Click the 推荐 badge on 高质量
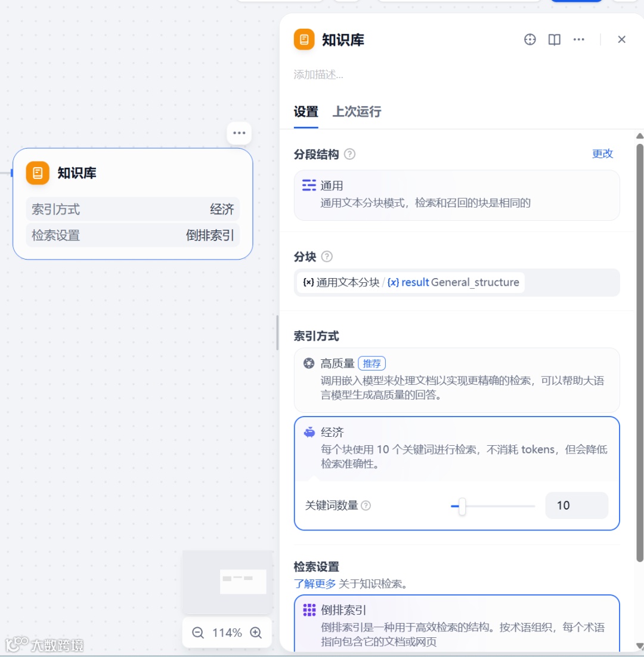The width and height of the screenshot is (644, 657). (x=372, y=363)
